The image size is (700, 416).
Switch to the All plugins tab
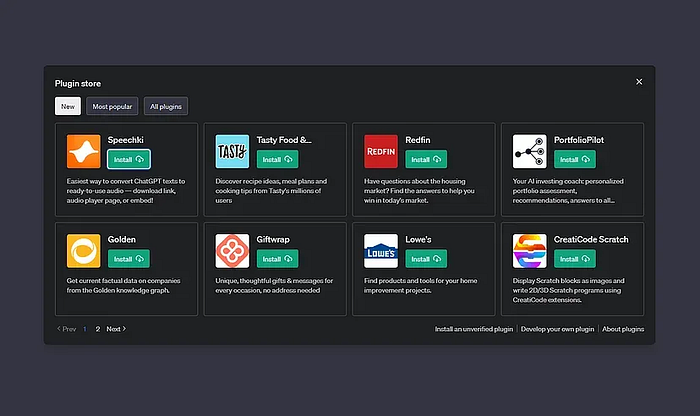point(166,106)
